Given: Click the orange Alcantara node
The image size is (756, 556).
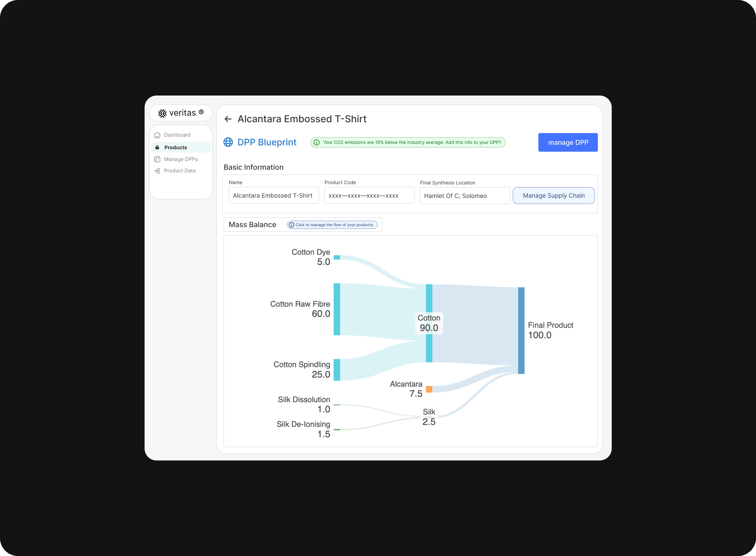Looking at the screenshot, I should pyautogui.click(x=429, y=389).
